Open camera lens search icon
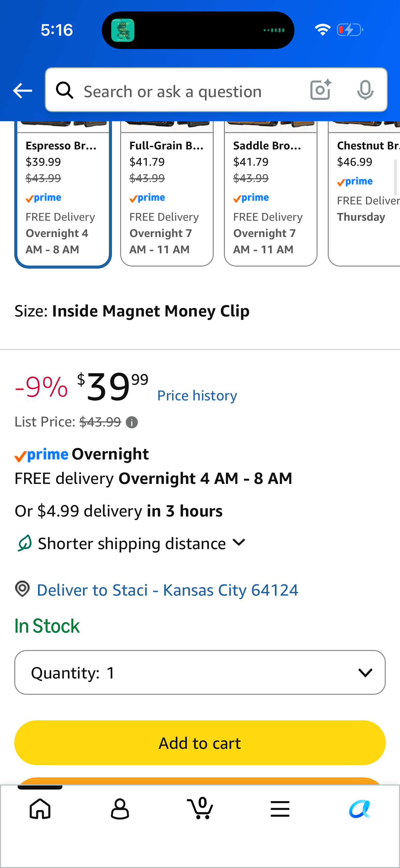 point(321,90)
